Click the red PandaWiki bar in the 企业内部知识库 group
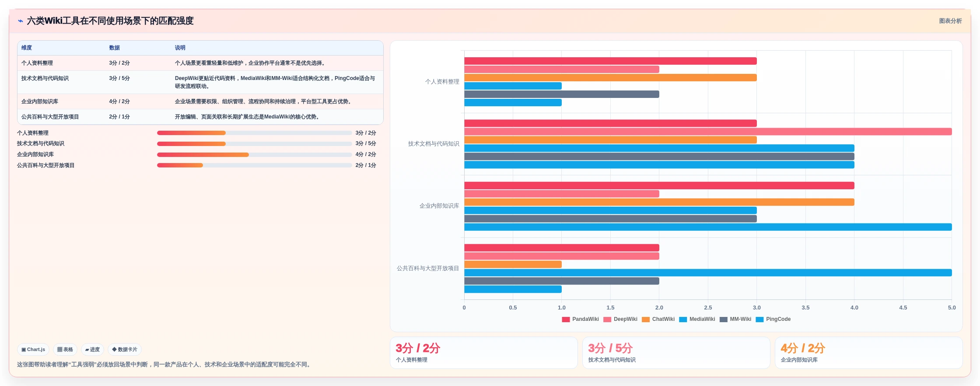The height and width of the screenshot is (386, 980). pos(659,186)
